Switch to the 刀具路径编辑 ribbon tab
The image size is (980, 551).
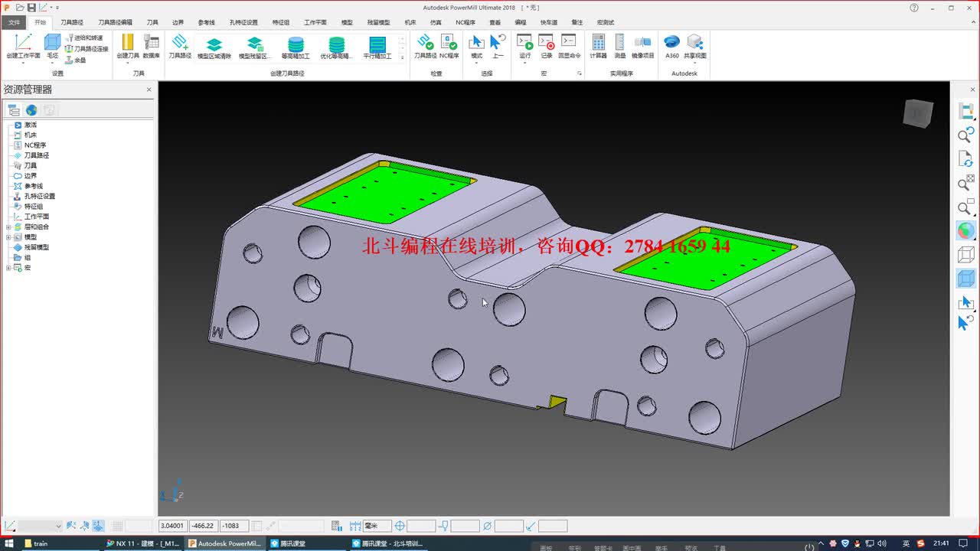(115, 22)
